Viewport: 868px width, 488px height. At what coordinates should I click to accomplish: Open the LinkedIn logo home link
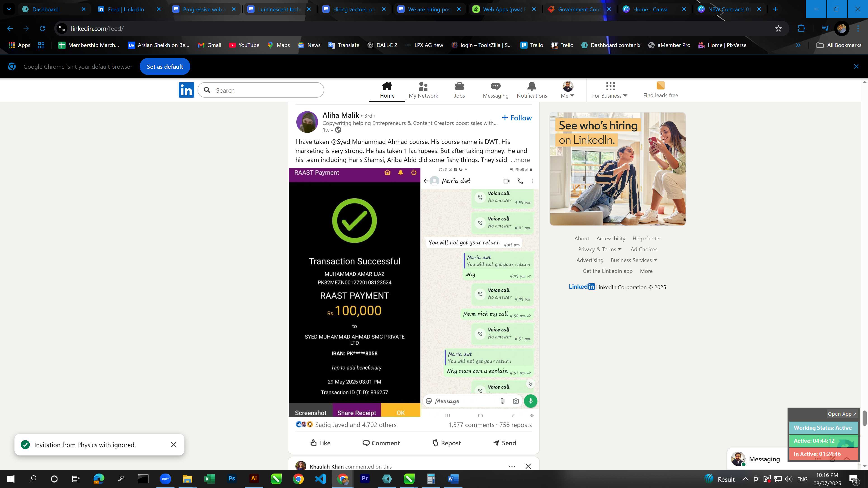pos(186,90)
